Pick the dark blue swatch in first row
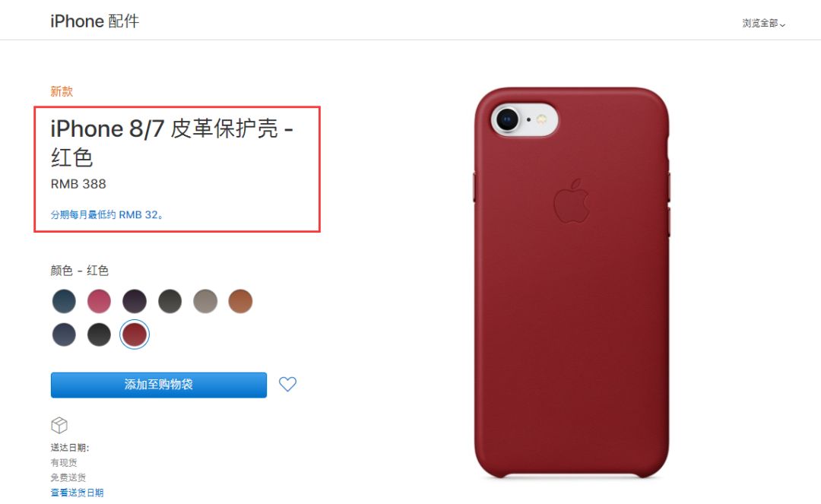This screenshot has height=504, width=821. 64,302
